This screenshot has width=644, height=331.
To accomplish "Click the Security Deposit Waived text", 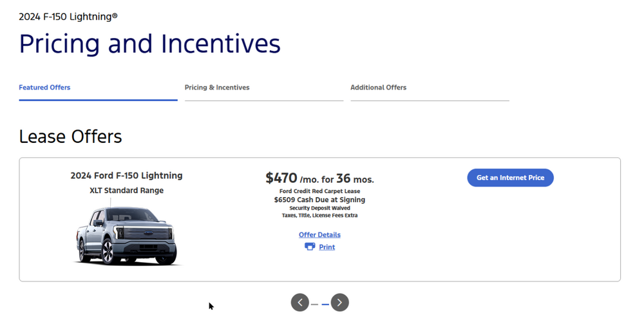I will (x=319, y=208).
